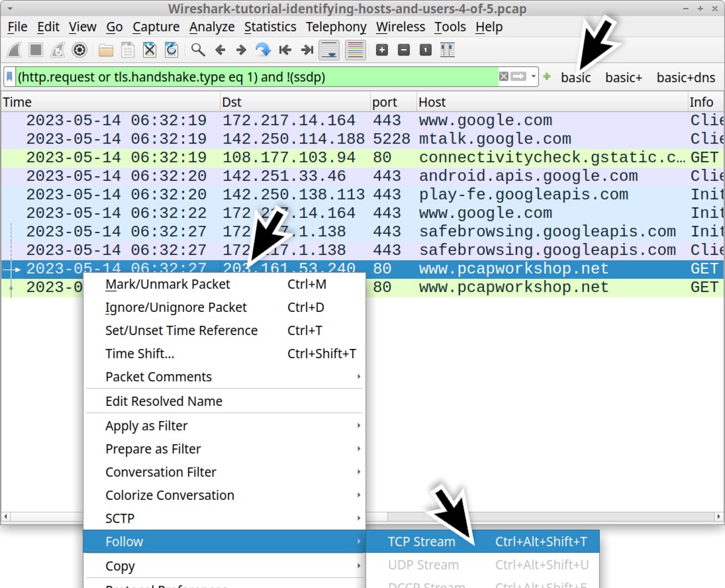Start capturing packets with shark fin icon
Viewport: 725px width, 588px height.
pyautogui.click(x=15, y=50)
